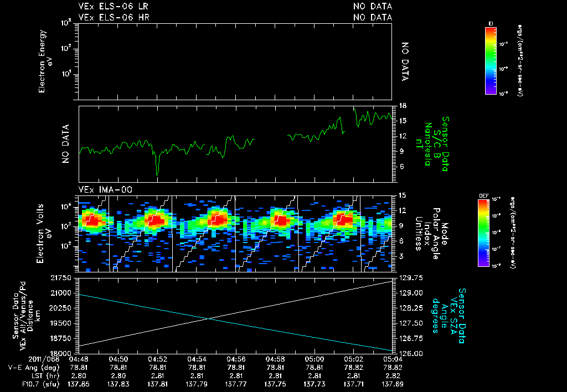Screen dimensions: 567x392
Task: Click the NO DATA text on the ELS-06 HR line
Action: point(373,17)
